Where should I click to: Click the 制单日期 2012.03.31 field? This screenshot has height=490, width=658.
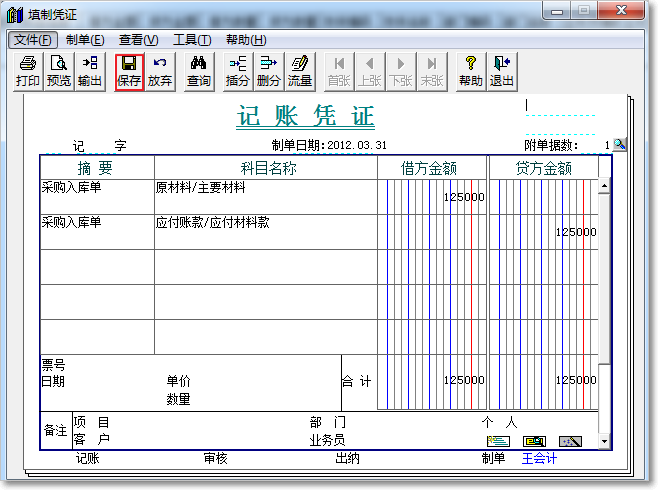[329, 145]
